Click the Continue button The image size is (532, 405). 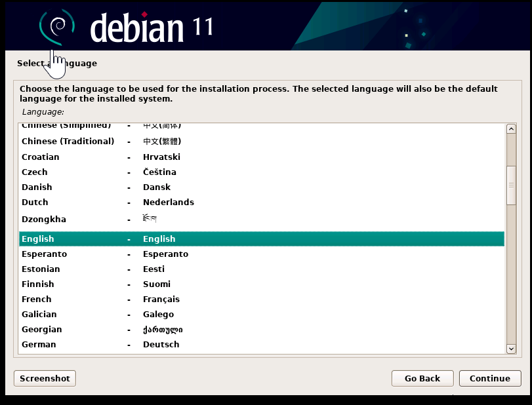tap(490, 378)
